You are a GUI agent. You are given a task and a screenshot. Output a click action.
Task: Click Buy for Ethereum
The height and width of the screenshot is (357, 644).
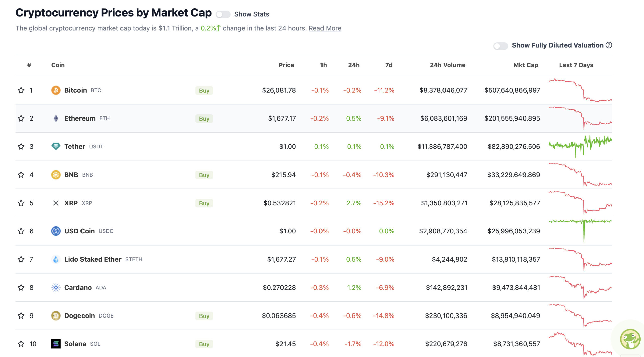tap(204, 118)
